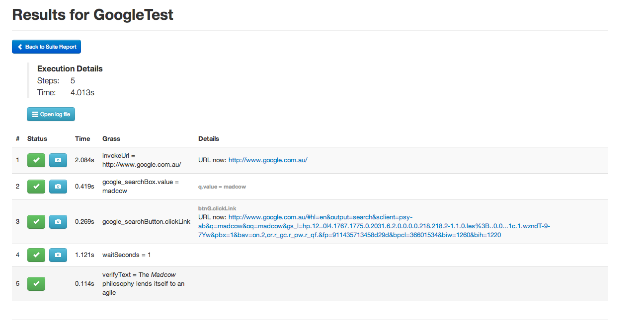This screenshot has height=325, width=644.
Task: Click the Details column header
Action: click(x=209, y=138)
